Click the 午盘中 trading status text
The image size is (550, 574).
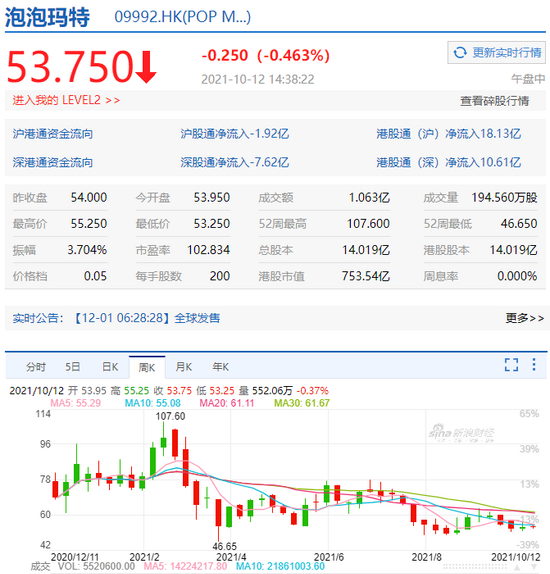pos(528,79)
